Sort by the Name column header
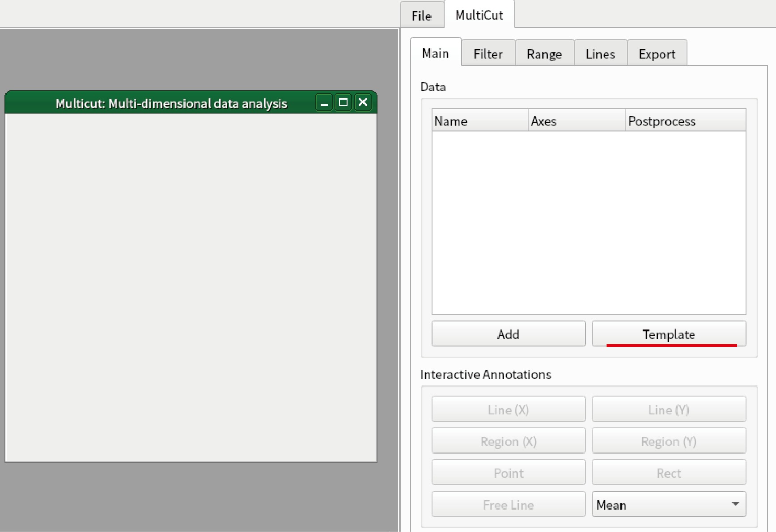 (x=480, y=121)
